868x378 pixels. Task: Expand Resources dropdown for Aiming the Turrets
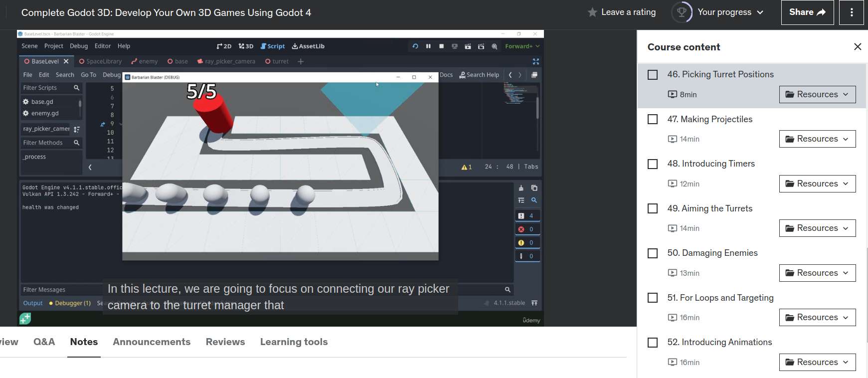click(817, 228)
